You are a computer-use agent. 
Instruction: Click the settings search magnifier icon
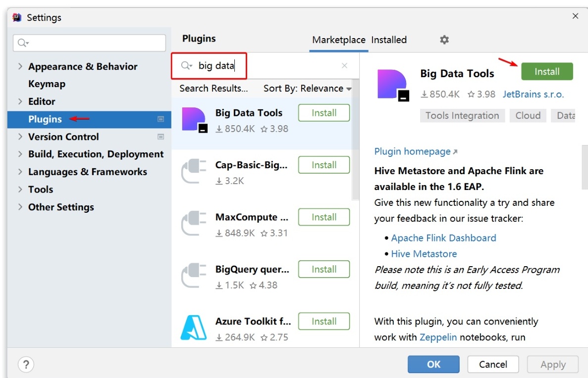[23, 43]
